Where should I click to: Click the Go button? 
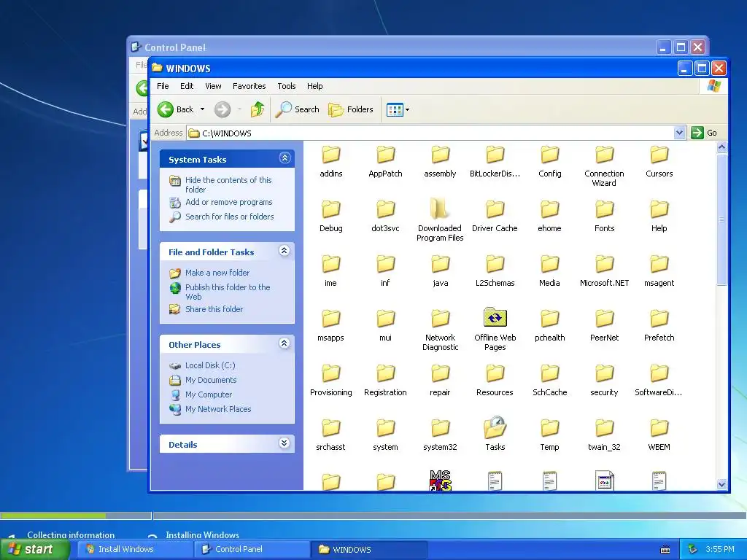click(x=704, y=133)
